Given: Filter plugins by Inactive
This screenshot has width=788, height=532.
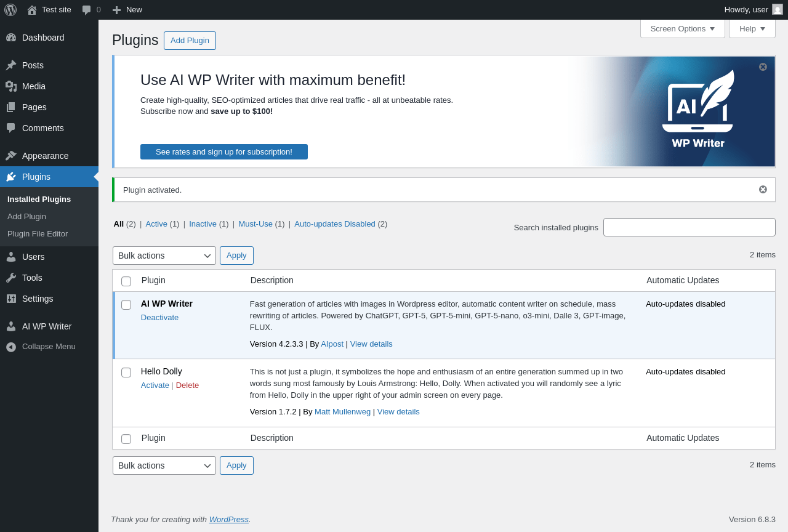Looking at the screenshot, I should click(203, 224).
